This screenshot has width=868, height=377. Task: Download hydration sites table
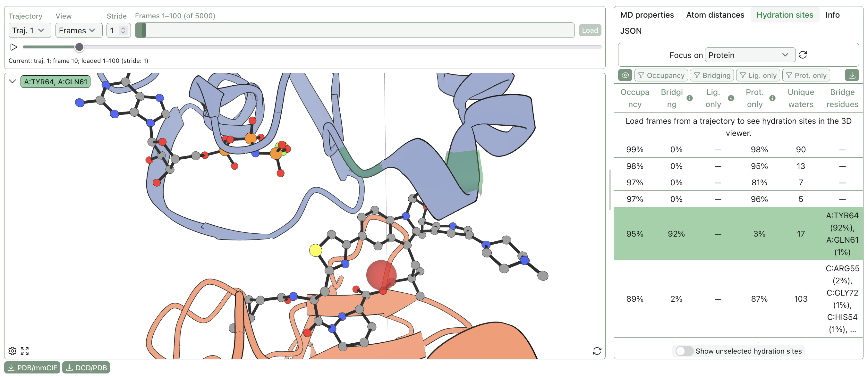pos(852,75)
